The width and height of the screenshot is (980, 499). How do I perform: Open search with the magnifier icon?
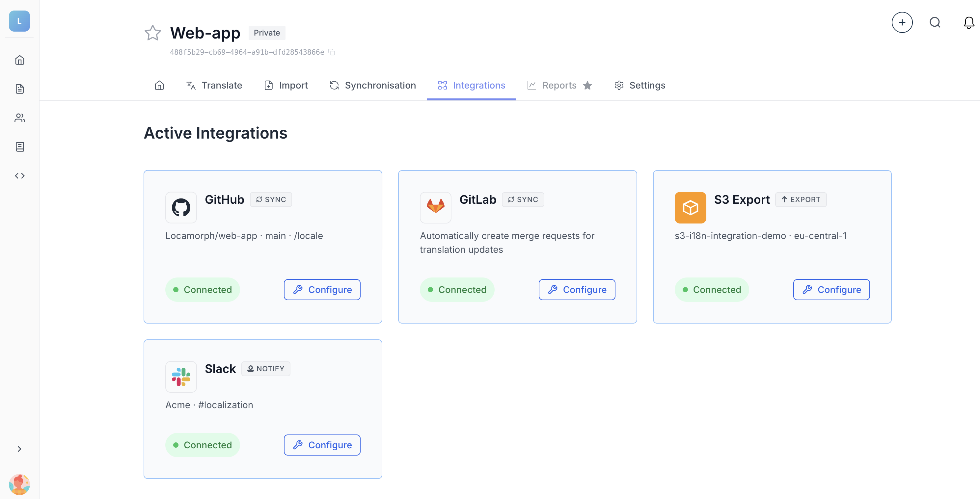pyautogui.click(x=935, y=22)
